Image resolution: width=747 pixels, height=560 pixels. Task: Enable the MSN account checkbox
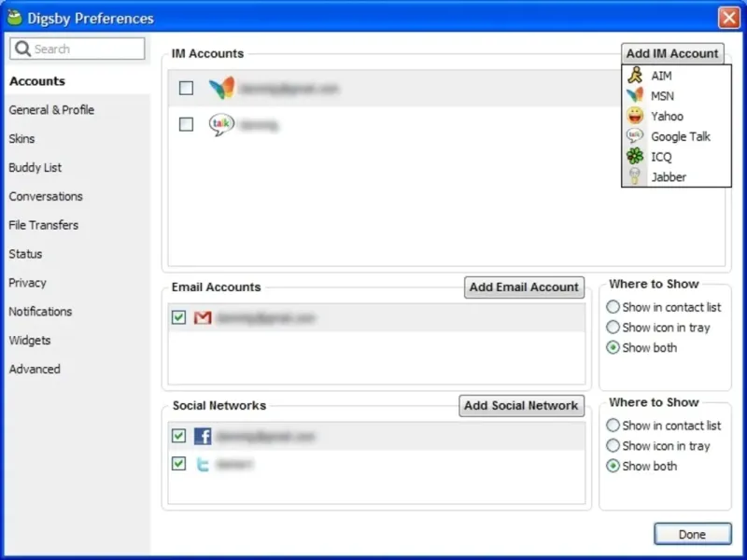point(186,88)
